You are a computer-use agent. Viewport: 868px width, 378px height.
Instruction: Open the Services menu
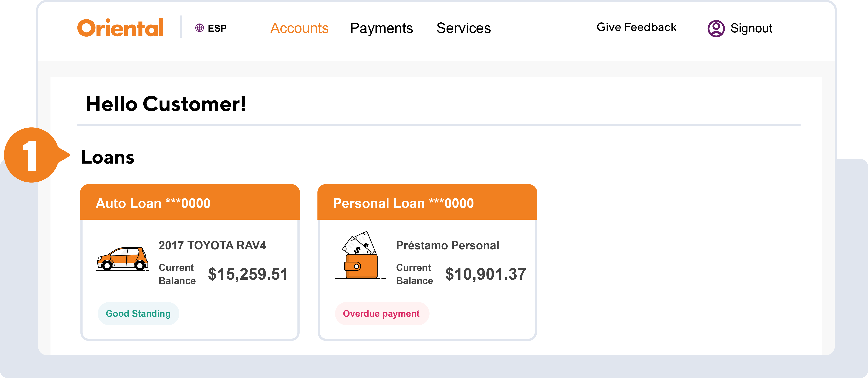coord(464,28)
